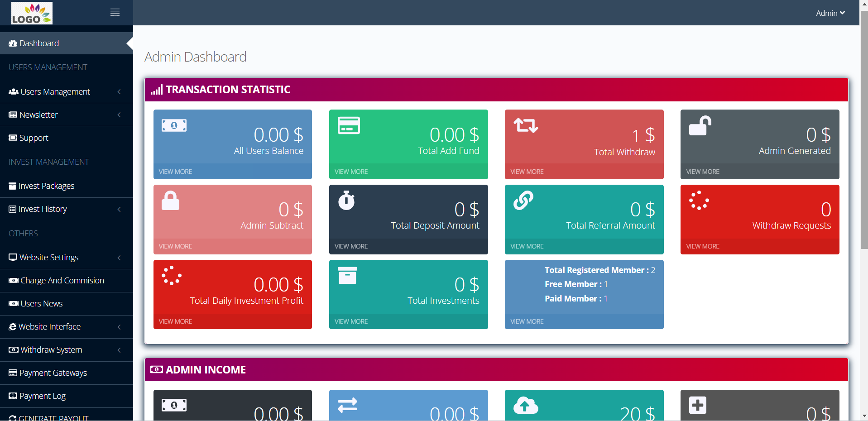
Task: Open Payment Gateways menu item
Action: click(x=67, y=373)
